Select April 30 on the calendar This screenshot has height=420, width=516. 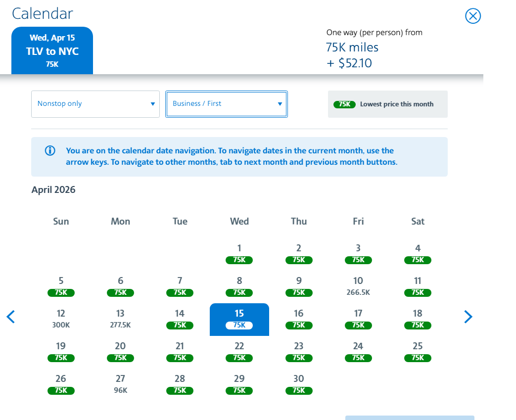(299, 384)
